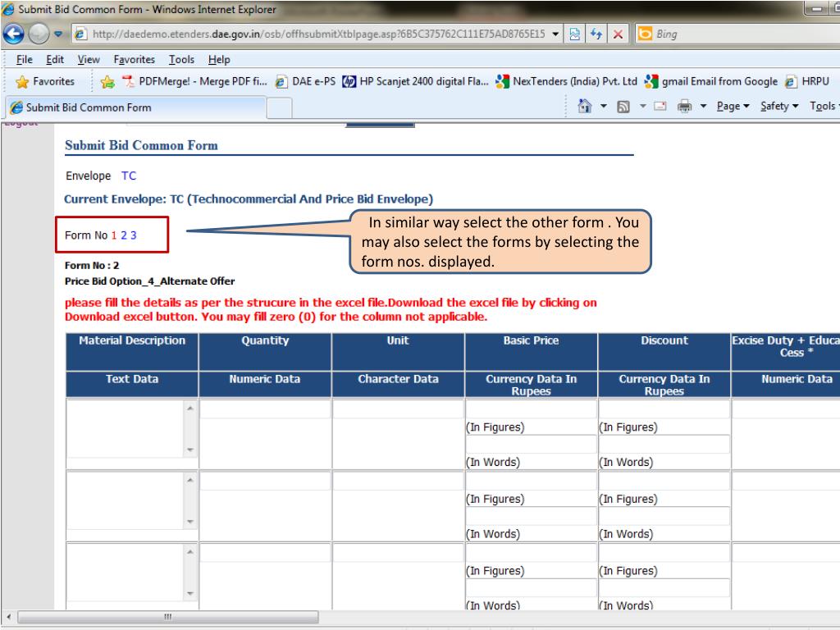Click second row Material Description text area
The image size is (840, 630).
126,500
